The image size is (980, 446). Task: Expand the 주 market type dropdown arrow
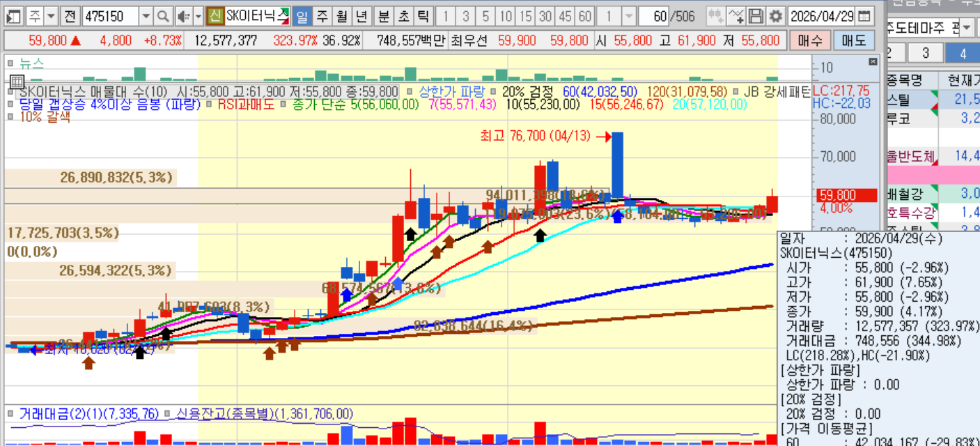pos(50,15)
